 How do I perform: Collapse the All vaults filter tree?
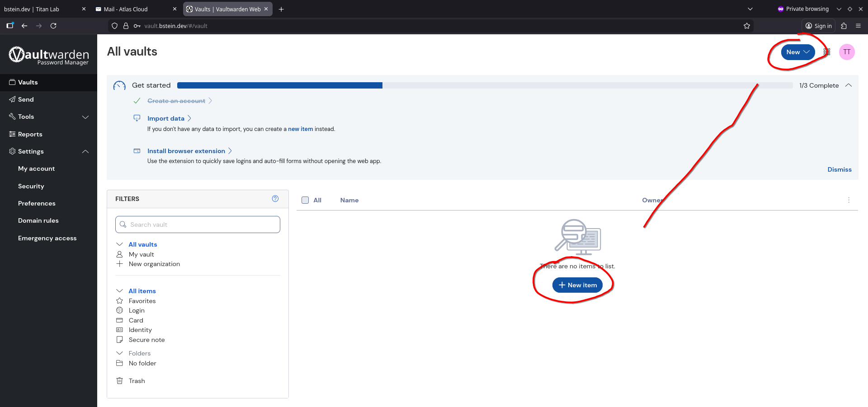pyautogui.click(x=120, y=244)
